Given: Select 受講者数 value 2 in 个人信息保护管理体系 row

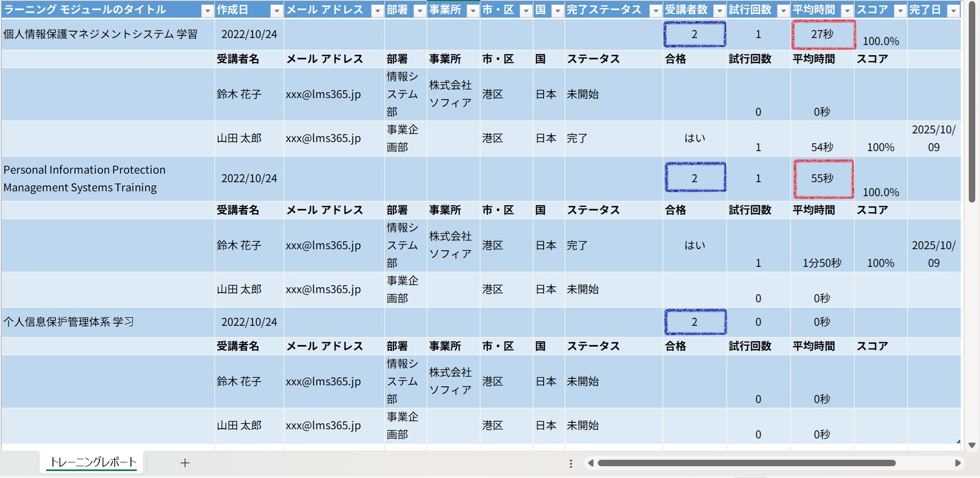Looking at the screenshot, I should (695, 322).
